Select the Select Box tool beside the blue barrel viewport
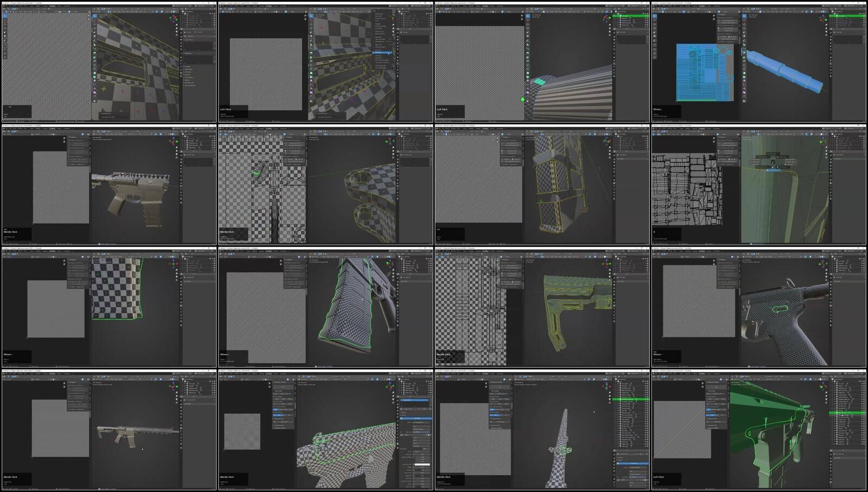 pyautogui.click(x=744, y=16)
